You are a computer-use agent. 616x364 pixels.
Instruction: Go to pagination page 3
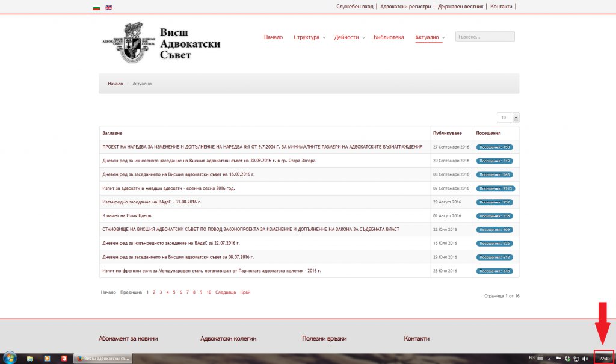(161, 292)
